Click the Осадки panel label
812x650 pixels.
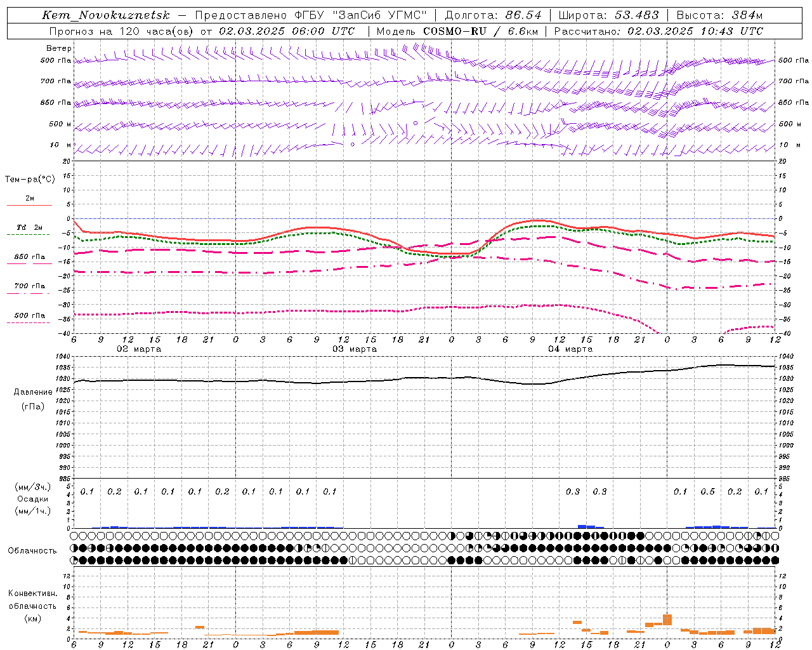[x=33, y=499]
